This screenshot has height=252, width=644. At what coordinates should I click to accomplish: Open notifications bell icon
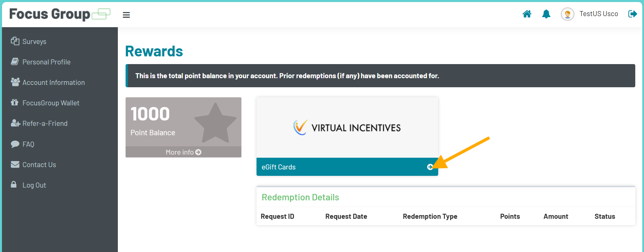[546, 14]
